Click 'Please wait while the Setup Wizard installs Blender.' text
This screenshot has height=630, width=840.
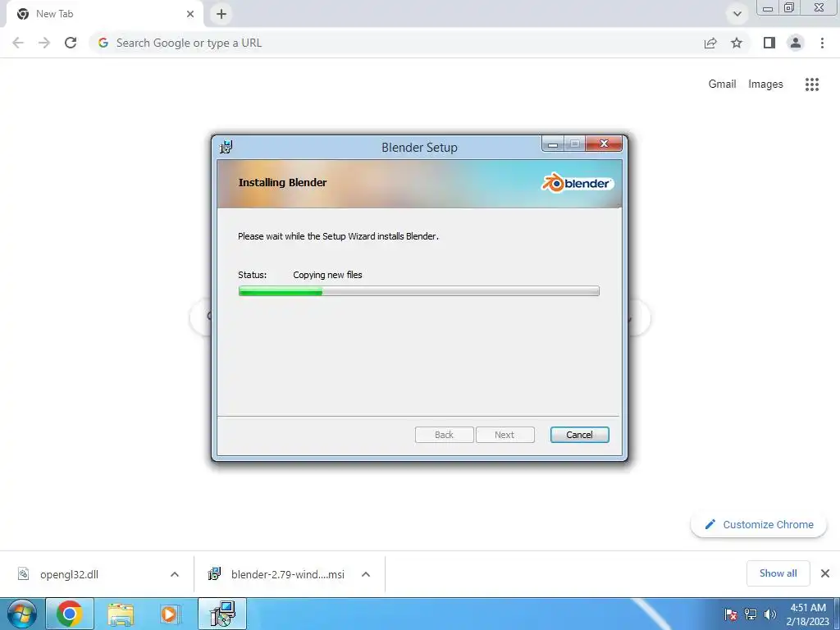pyautogui.click(x=338, y=236)
